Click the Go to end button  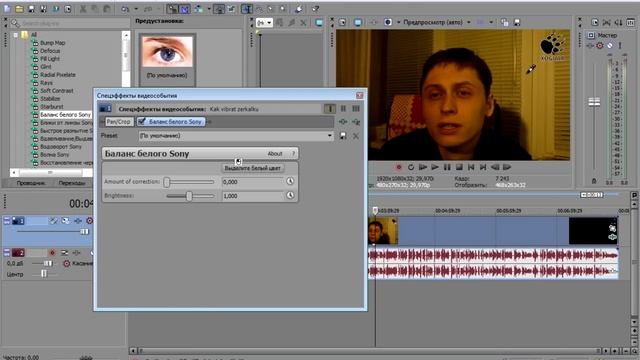click(x=483, y=167)
